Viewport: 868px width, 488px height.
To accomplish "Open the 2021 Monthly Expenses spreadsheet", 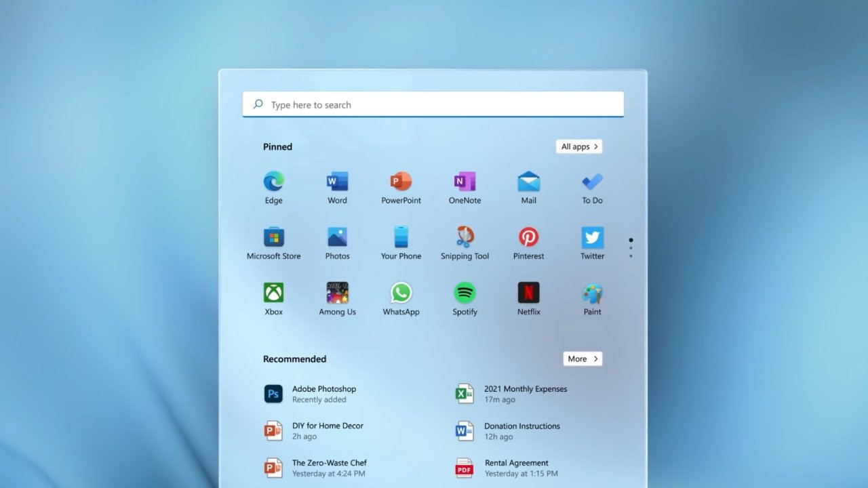I will pyautogui.click(x=525, y=394).
